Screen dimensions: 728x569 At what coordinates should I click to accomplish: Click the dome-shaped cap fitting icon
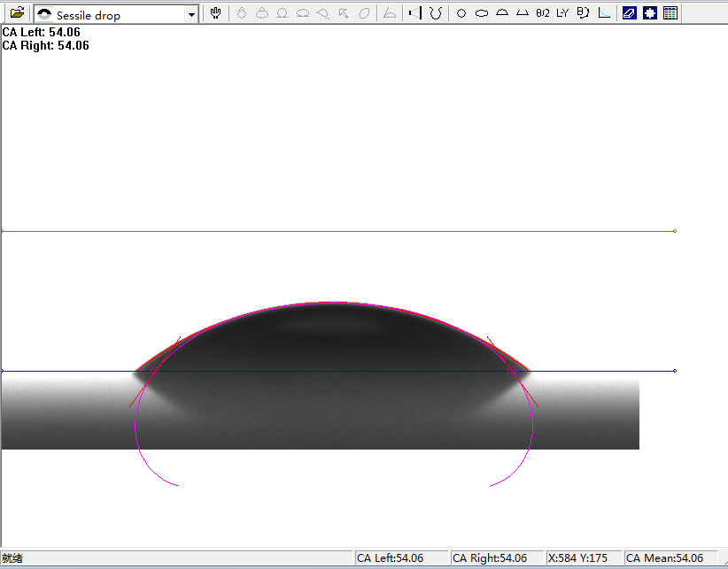(501, 14)
